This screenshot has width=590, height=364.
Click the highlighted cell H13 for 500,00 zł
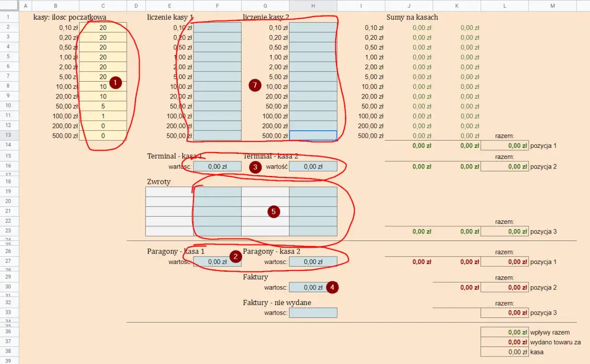313,135
